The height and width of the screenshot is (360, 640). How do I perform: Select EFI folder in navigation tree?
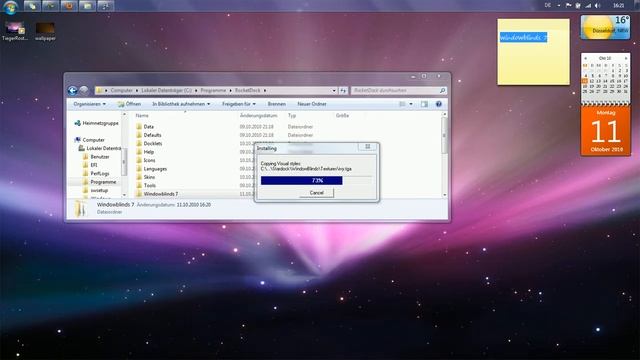[x=94, y=165]
